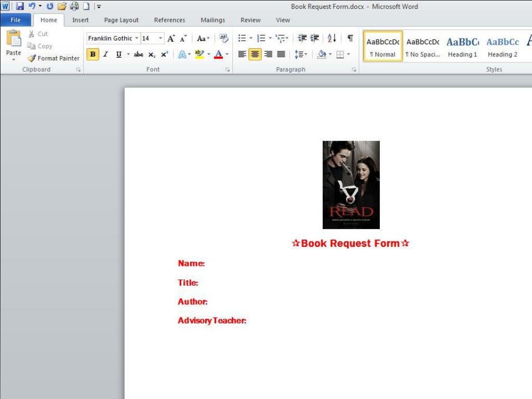The width and height of the screenshot is (532, 399).
Task: Open the Change Case dropdown
Action: pyautogui.click(x=203, y=38)
